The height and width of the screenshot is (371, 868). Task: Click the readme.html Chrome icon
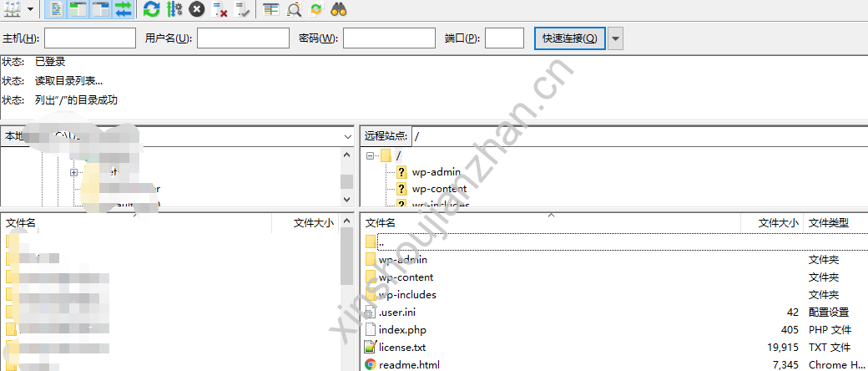point(371,364)
